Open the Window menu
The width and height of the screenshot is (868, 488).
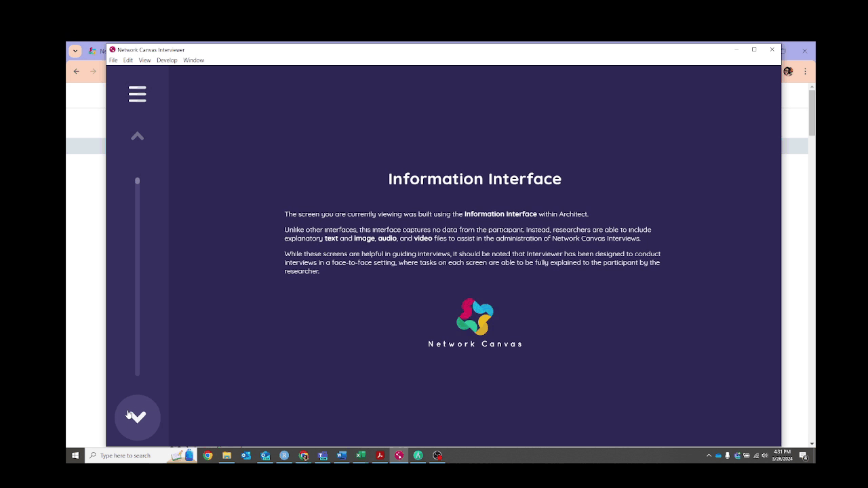(x=193, y=60)
